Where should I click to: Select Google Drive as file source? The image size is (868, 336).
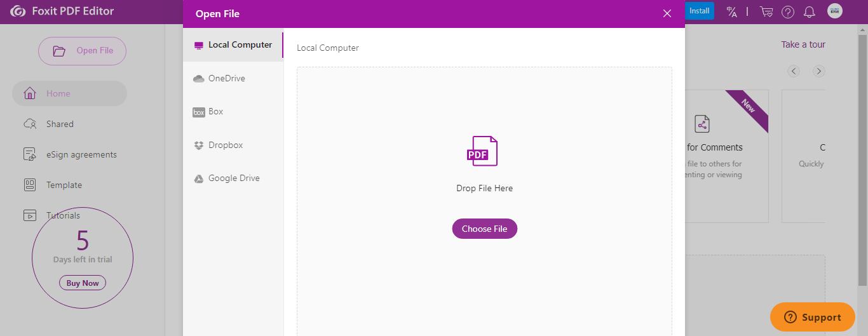click(233, 178)
